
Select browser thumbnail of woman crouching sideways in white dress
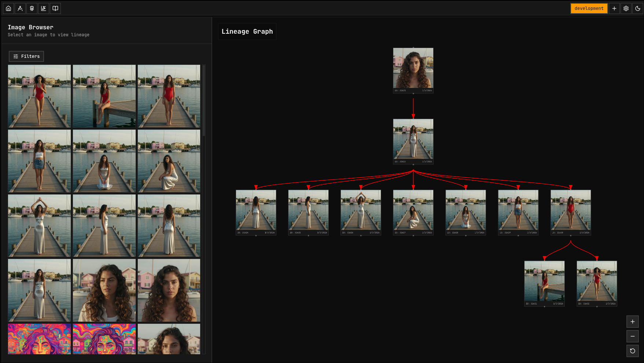tap(169, 161)
